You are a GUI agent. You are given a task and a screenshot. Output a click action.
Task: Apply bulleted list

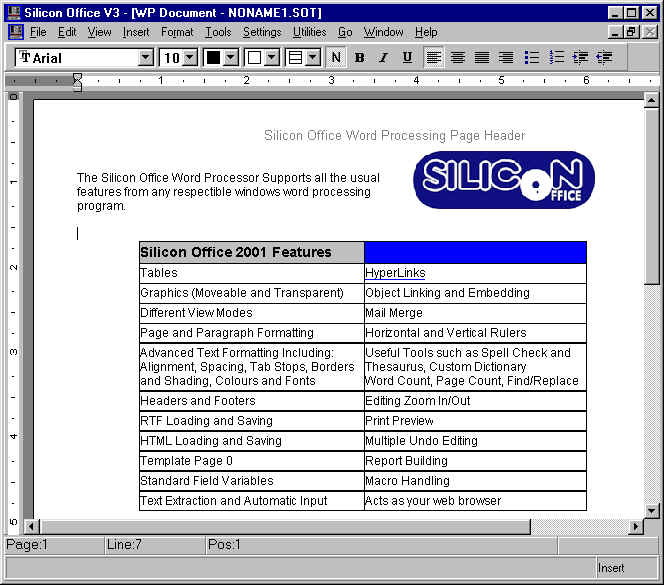tap(531, 57)
